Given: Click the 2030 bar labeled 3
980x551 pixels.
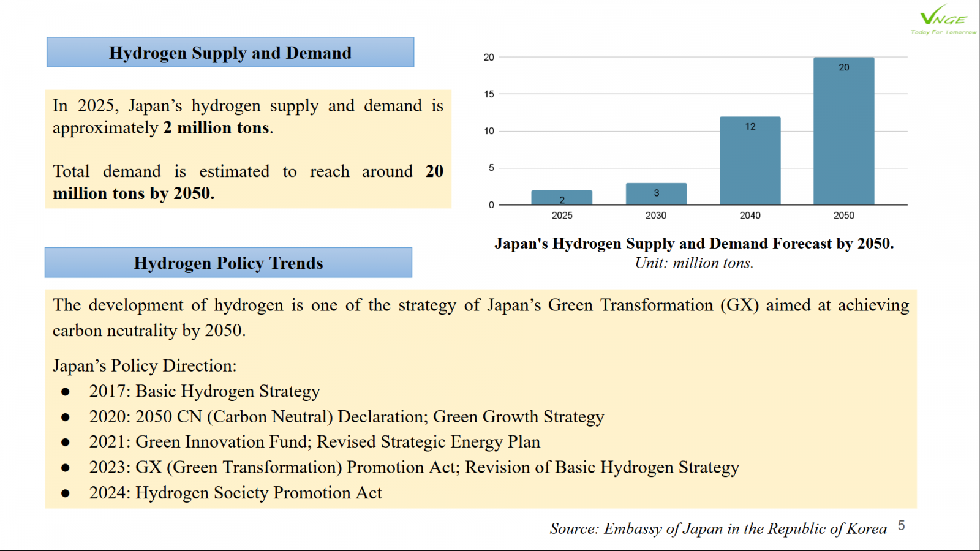Looking at the screenshot, I should (x=656, y=194).
